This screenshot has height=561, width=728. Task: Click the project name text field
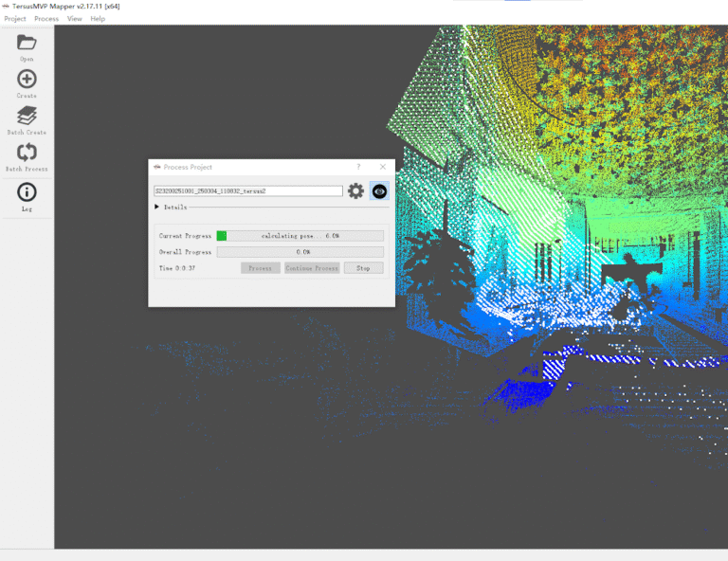pos(247,191)
